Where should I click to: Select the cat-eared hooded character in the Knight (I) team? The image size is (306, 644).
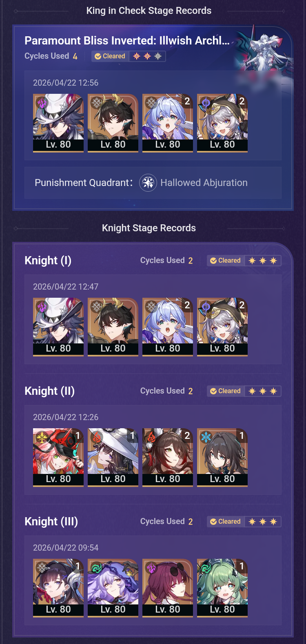tap(222, 327)
